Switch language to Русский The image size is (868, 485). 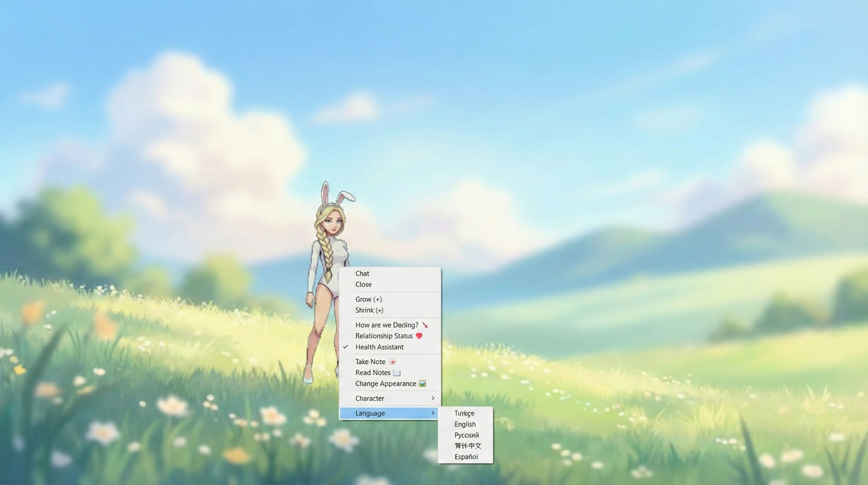466,435
